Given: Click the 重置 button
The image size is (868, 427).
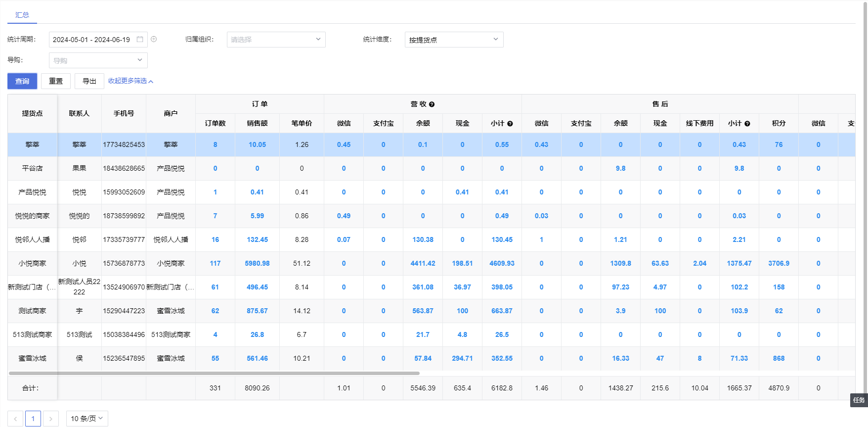Looking at the screenshot, I should click(56, 81).
